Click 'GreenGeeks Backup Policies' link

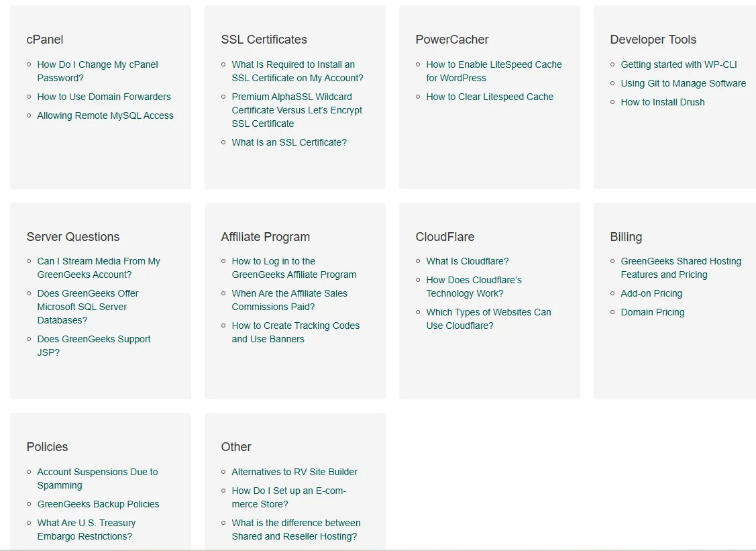coord(98,504)
